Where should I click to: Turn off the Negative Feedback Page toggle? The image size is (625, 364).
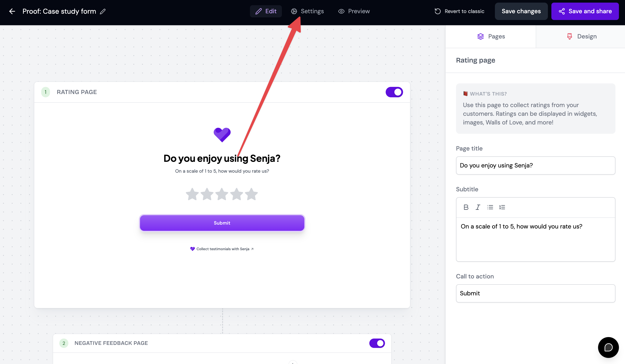[x=377, y=343]
